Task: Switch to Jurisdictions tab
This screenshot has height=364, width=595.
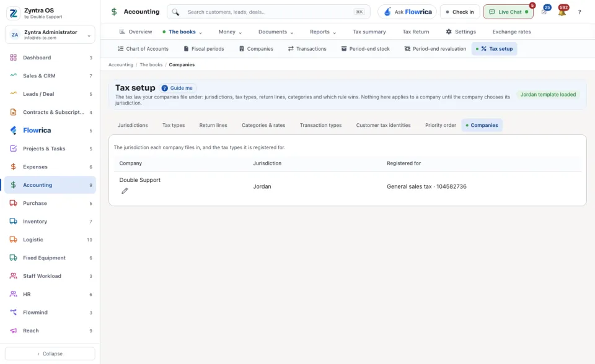Action: (x=133, y=126)
